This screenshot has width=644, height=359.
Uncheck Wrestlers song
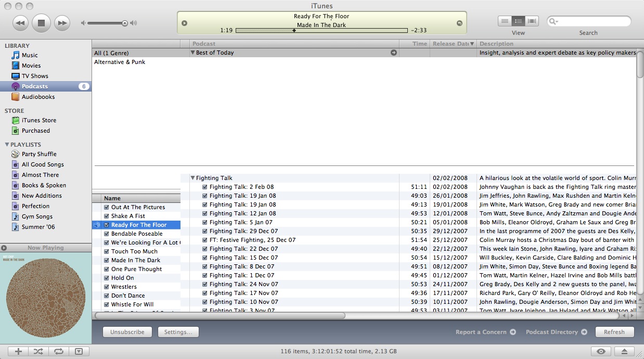[x=106, y=287]
